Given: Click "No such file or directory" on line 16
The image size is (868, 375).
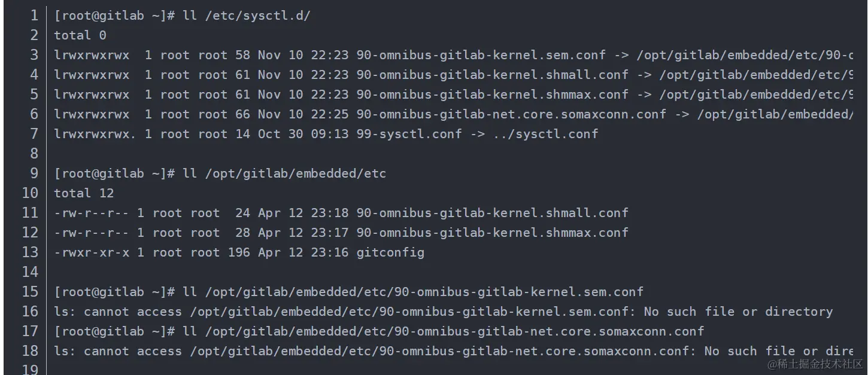Looking at the screenshot, I should (738, 312).
